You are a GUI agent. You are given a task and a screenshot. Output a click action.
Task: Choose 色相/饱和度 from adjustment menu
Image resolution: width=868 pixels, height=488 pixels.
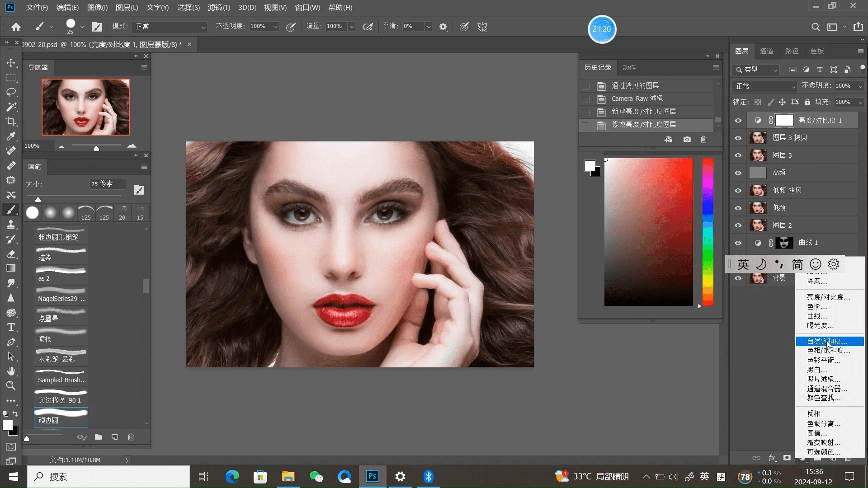[828, 351]
